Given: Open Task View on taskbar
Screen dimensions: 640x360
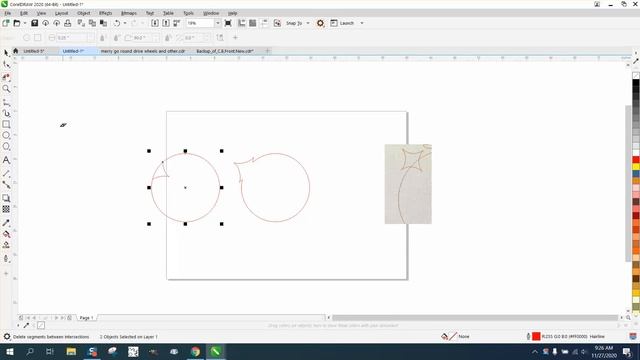Looking at the screenshot, I should tap(49, 351).
